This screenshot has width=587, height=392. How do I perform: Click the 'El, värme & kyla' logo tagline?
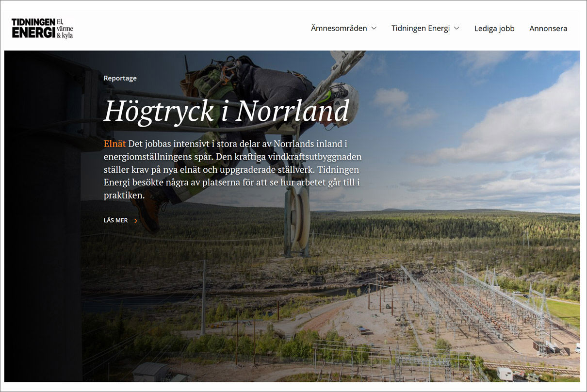tap(65, 28)
